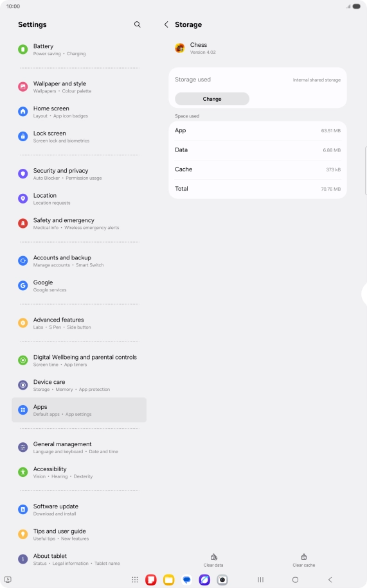This screenshot has width=367, height=588.
Task: Tap the Chess app icon
Action: pyautogui.click(x=180, y=48)
